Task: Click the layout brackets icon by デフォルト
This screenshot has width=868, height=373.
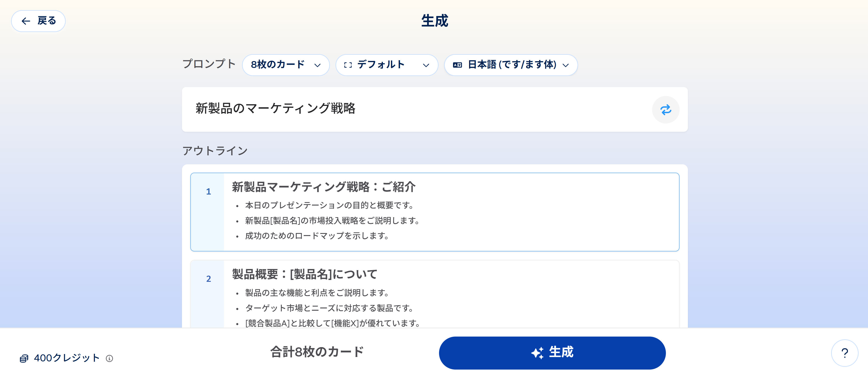Action: click(348, 65)
